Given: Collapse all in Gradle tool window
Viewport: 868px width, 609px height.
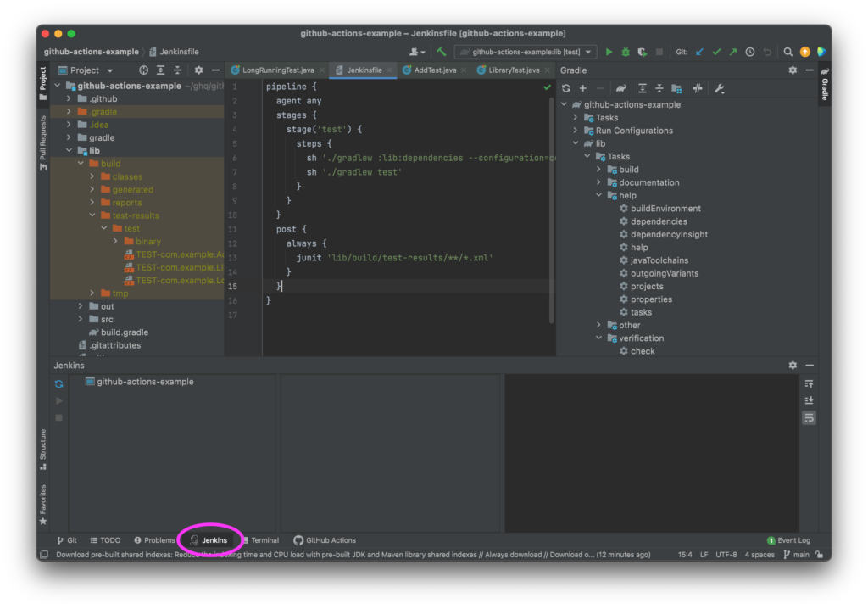Looking at the screenshot, I should (659, 88).
